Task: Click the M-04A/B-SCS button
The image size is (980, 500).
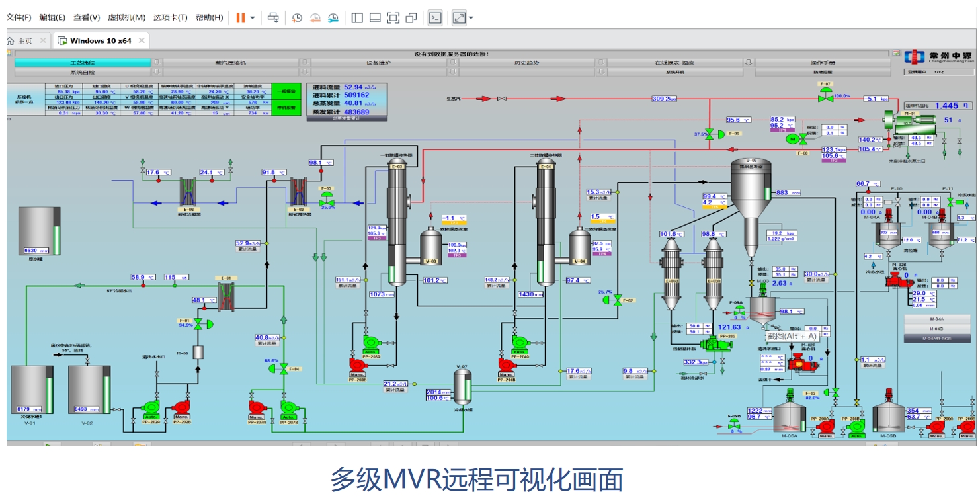Action: pyautogui.click(x=937, y=339)
